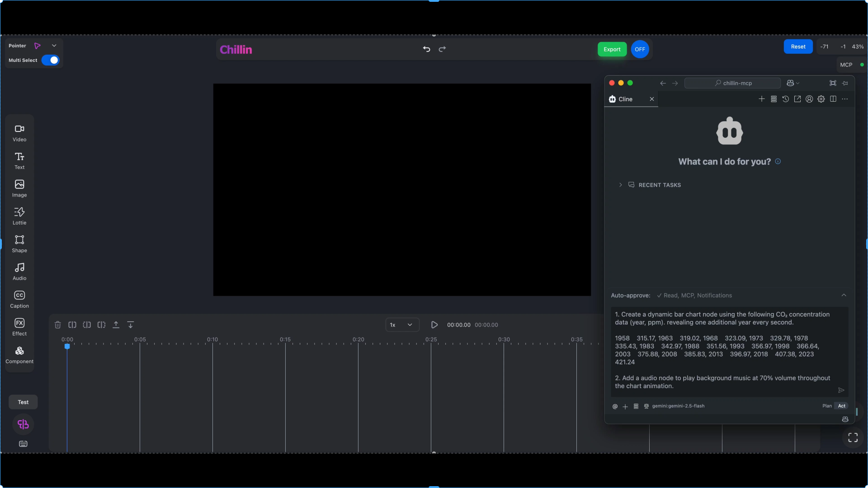Open the MCP status button

(x=852, y=65)
